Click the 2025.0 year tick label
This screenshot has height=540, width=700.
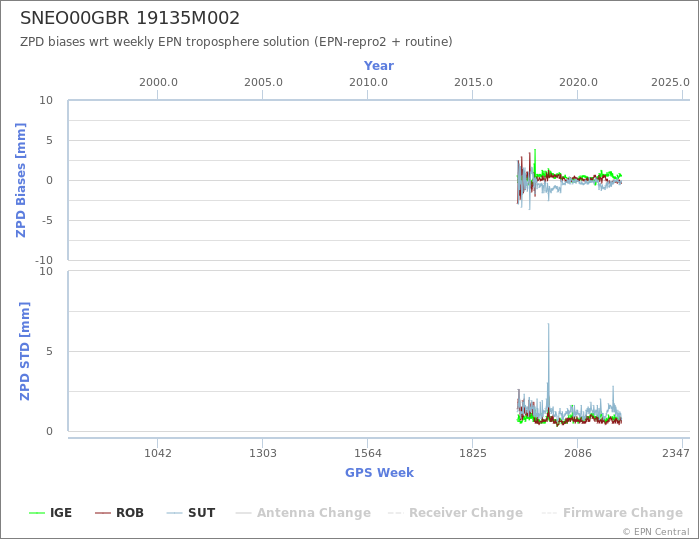pyautogui.click(x=670, y=83)
